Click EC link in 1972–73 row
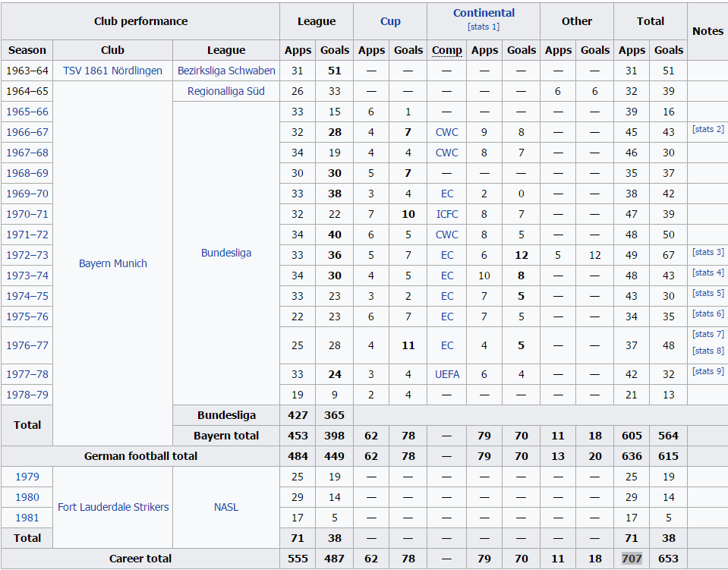 pos(446,255)
